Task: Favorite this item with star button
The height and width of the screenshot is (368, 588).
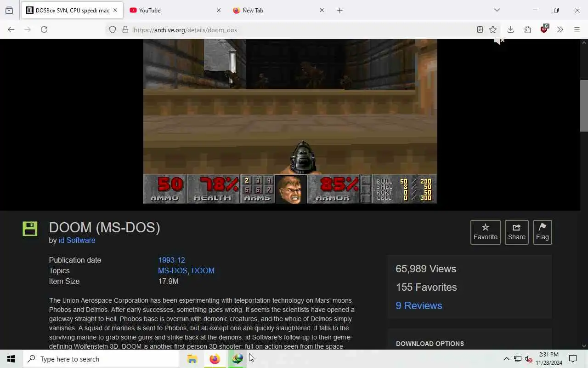Action: [x=486, y=232]
